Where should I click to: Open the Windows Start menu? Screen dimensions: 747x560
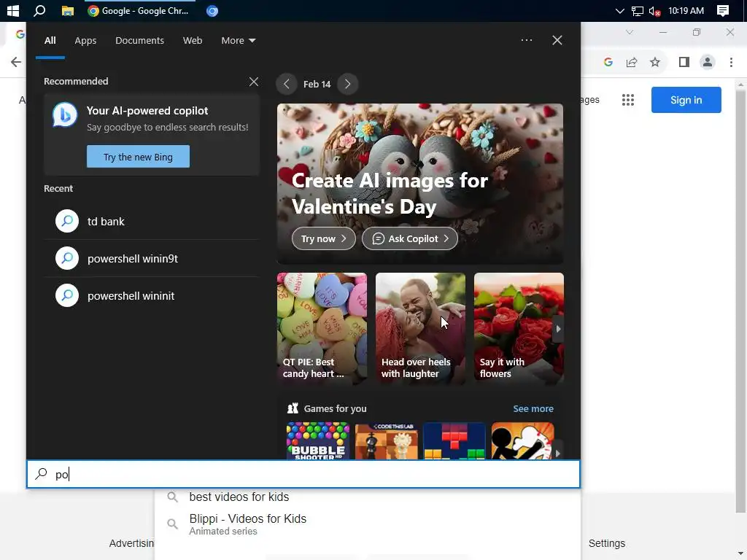click(13, 10)
